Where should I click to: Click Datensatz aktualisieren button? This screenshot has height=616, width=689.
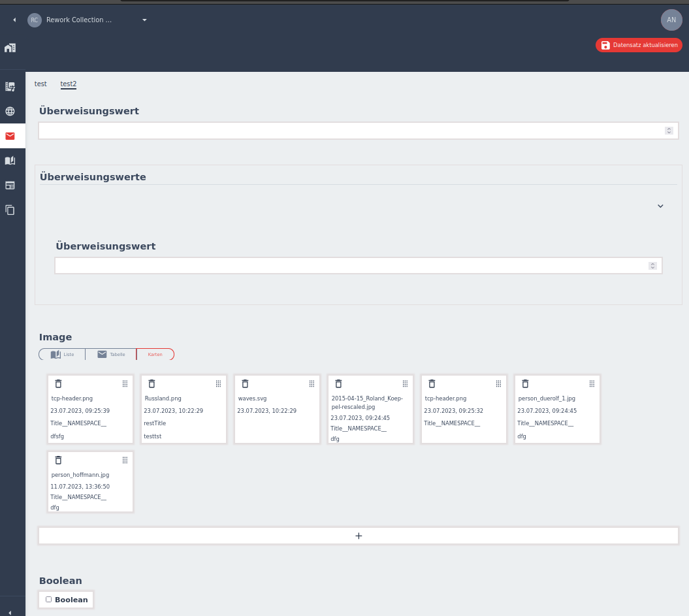point(639,45)
